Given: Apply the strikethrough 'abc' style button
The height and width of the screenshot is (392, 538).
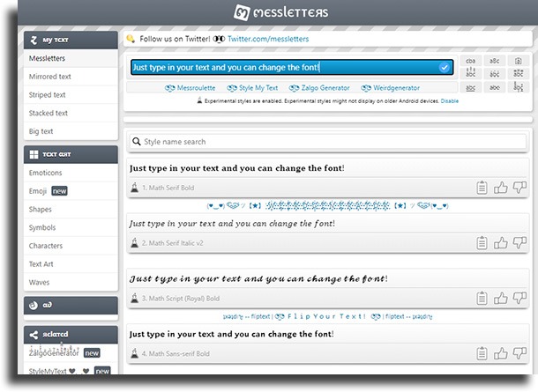Looking at the screenshot, I should point(494,88).
